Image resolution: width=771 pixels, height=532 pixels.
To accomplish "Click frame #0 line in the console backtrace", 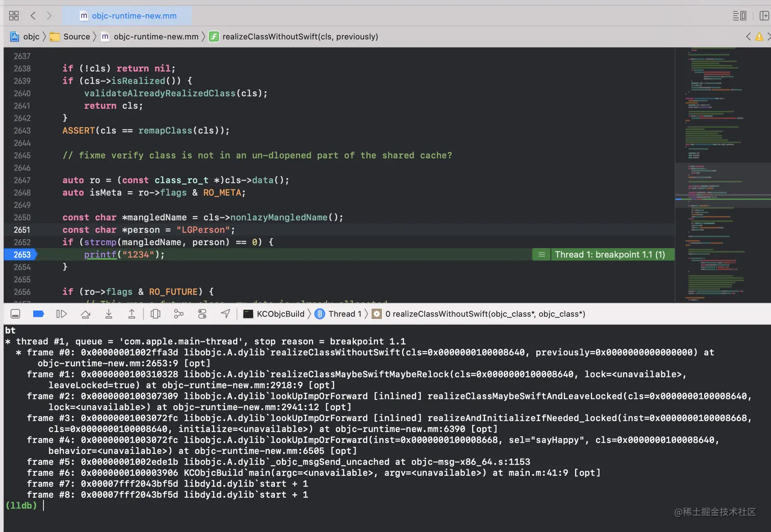I will (x=365, y=358).
